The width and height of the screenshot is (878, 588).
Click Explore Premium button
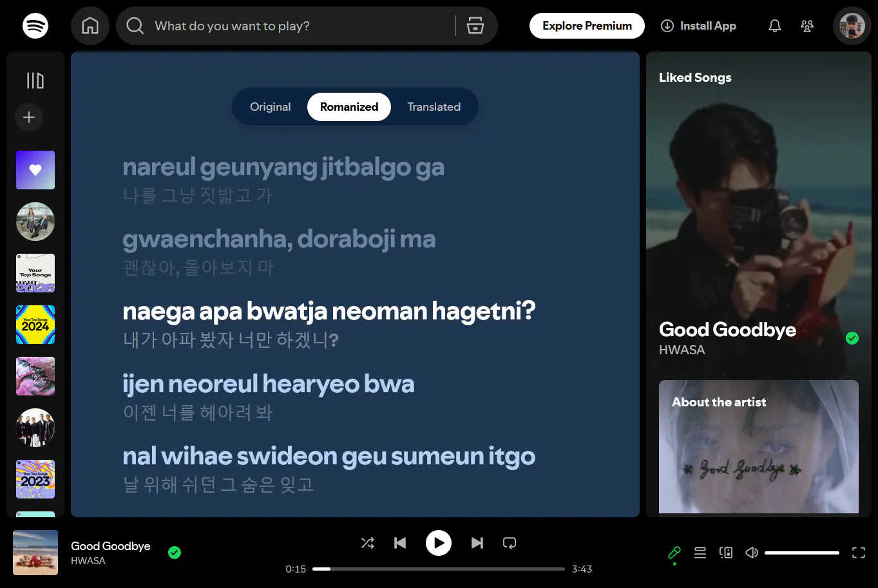tap(587, 26)
